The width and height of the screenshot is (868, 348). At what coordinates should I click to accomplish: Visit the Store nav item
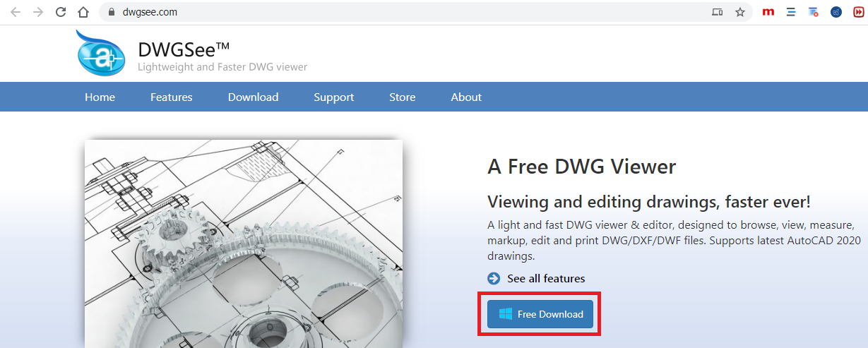(x=403, y=97)
